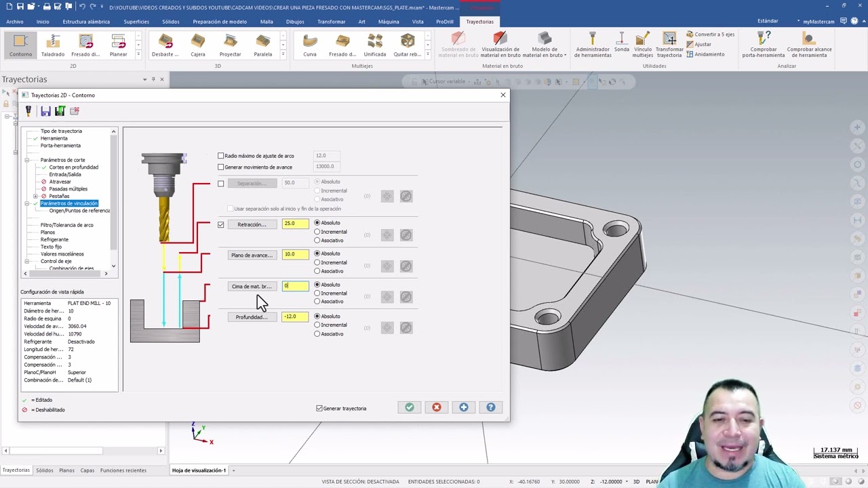Viewport: 868px width, 488px height.
Task: Click the Cima de mat. br... button
Action: [x=251, y=287]
